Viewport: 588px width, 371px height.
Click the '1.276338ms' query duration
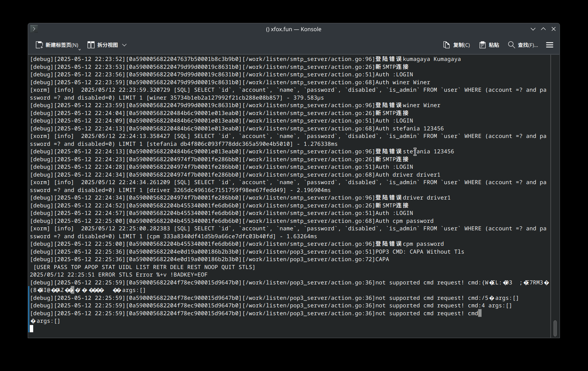(321, 144)
